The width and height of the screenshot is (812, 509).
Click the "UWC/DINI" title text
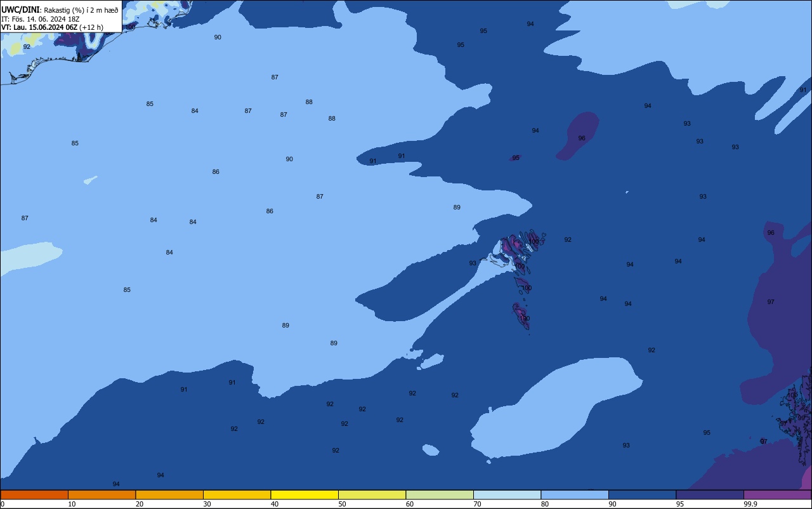[20, 10]
